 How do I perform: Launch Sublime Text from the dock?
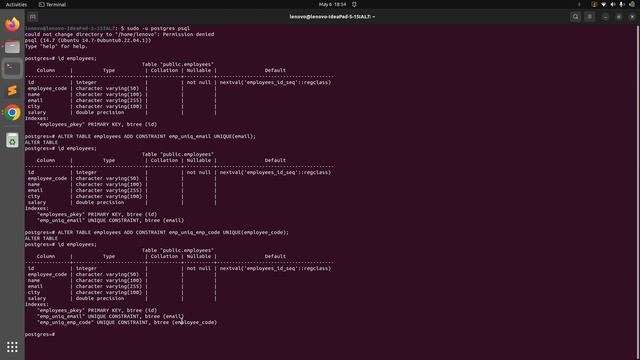(12, 91)
